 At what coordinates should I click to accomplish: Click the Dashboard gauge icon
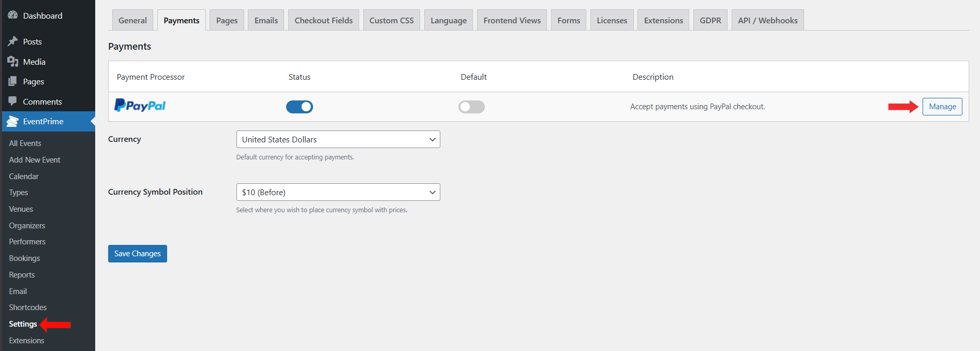(13, 16)
